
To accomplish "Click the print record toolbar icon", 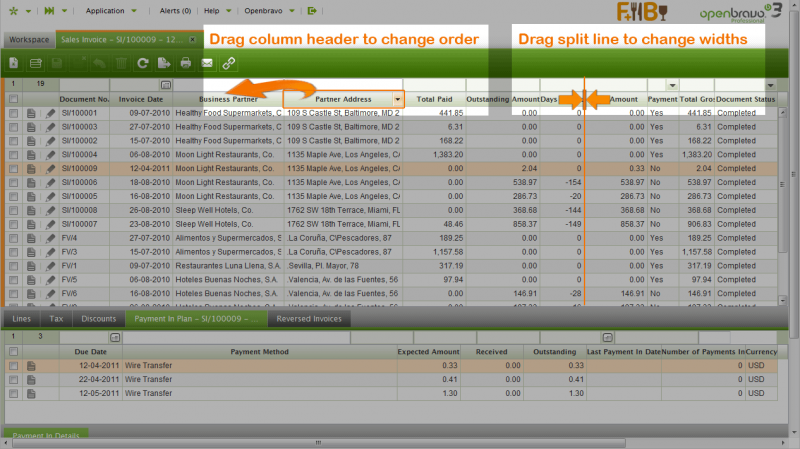I will (x=185, y=63).
